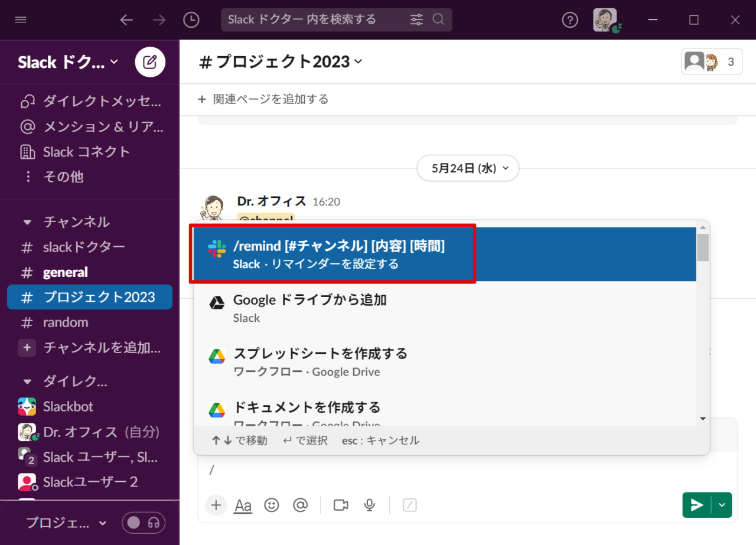Image resolution: width=756 pixels, height=545 pixels.
Task: Click Dr. オフィス message avatar
Action: [x=213, y=209]
